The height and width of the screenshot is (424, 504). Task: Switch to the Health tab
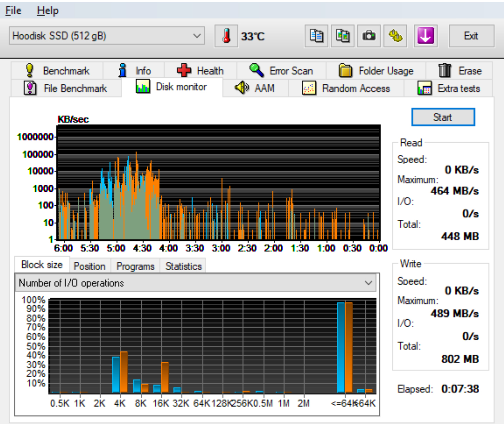coord(201,70)
